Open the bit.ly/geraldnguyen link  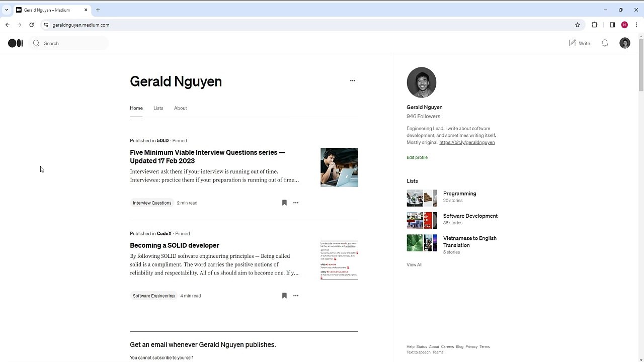(x=467, y=142)
